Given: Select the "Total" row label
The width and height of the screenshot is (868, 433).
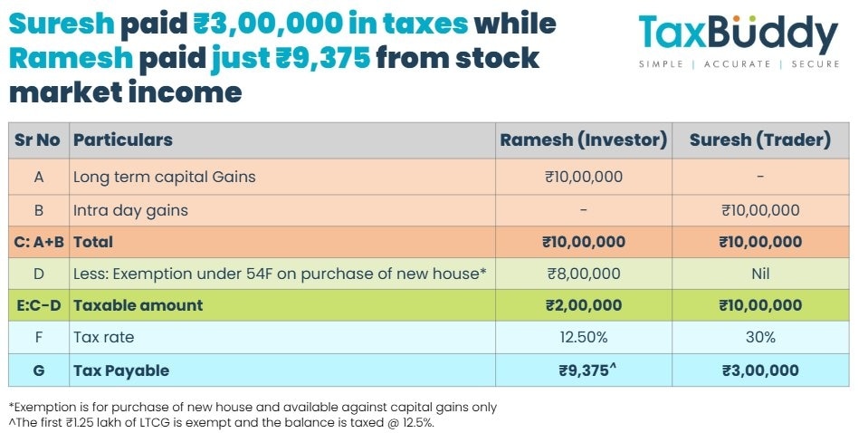Looking at the screenshot, I should [x=93, y=242].
